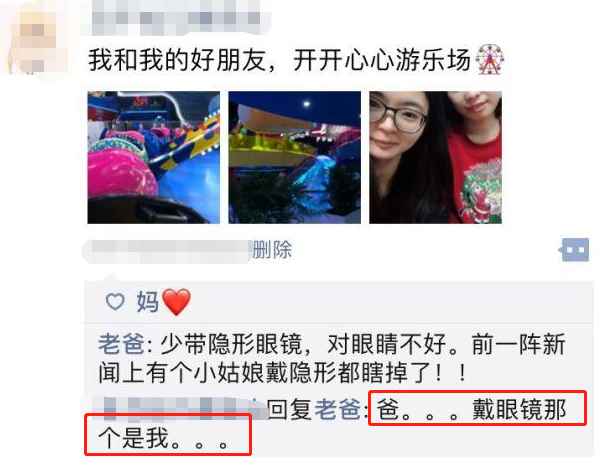Open the pink ride photo thumbnail
607x461 pixels.
154,158
